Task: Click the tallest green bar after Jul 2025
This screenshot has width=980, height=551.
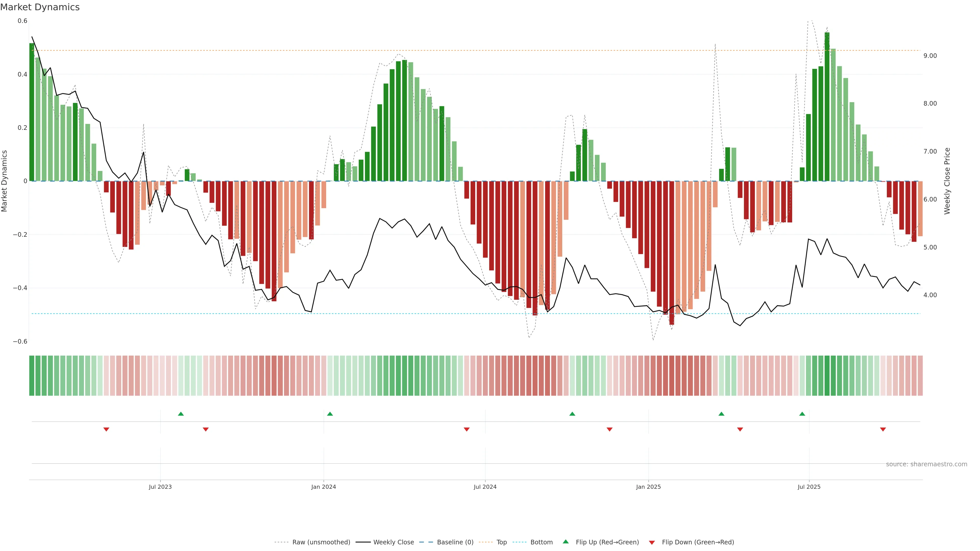Action: click(827, 106)
